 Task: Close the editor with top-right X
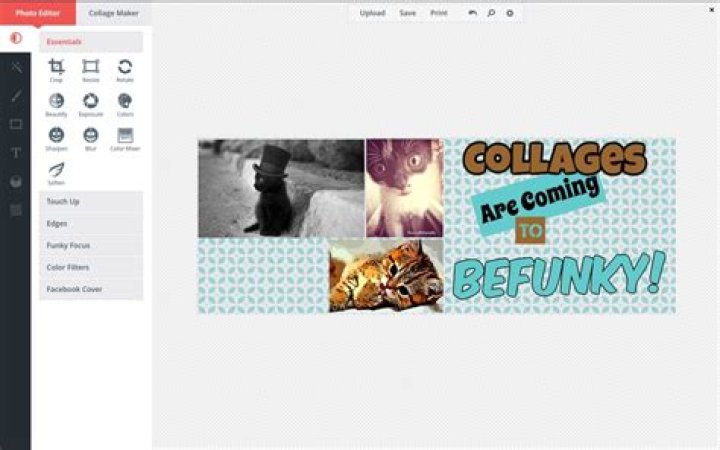[x=712, y=10]
